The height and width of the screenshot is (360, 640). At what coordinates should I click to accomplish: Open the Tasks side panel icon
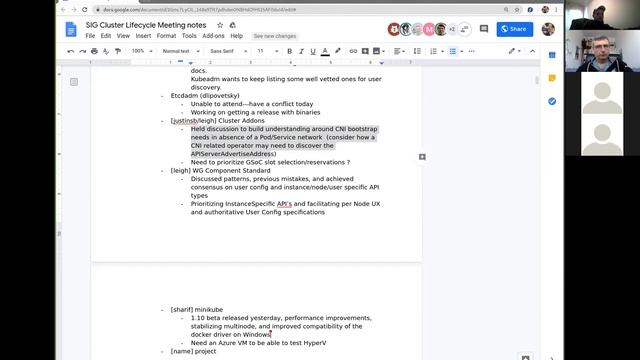(552, 101)
